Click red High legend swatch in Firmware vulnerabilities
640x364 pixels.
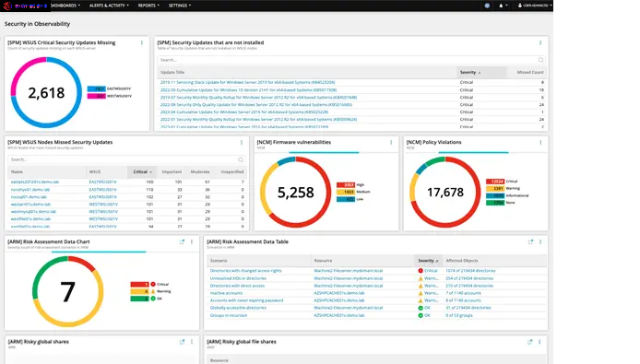(346, 185)
